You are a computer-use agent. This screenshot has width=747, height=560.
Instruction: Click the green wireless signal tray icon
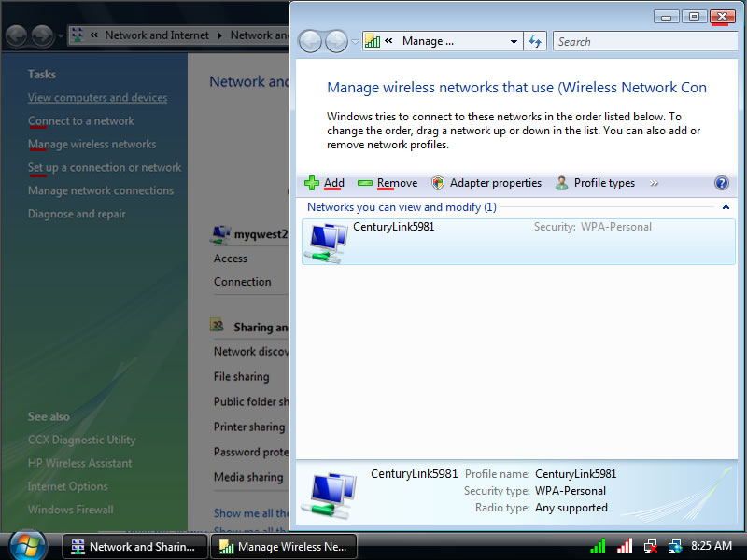pyautogui.click(x=598, y=546)
